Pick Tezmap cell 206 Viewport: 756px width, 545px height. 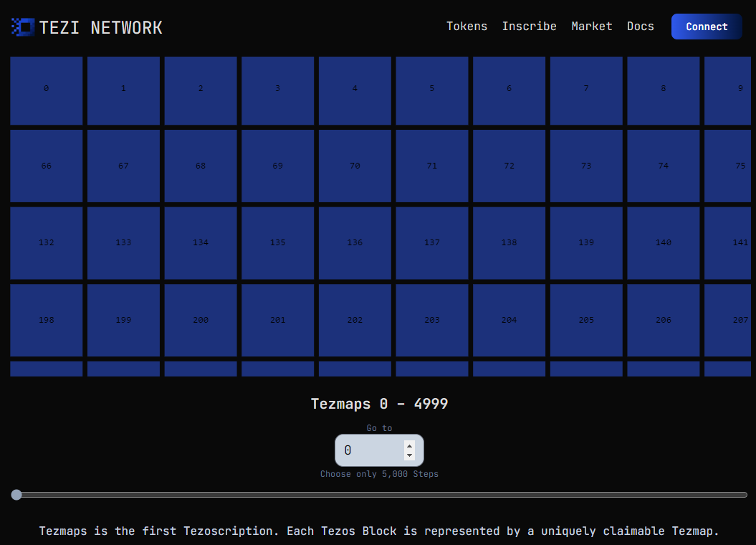click(664, 321)
